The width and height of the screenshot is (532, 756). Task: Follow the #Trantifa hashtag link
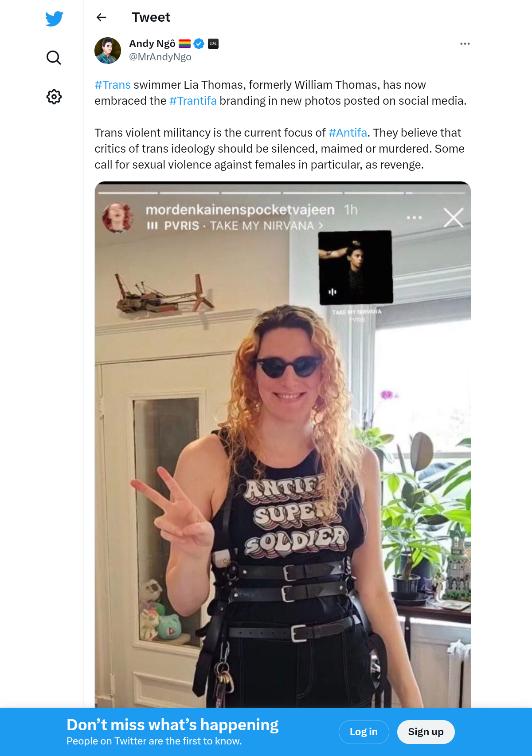click(x=193, y=101)
